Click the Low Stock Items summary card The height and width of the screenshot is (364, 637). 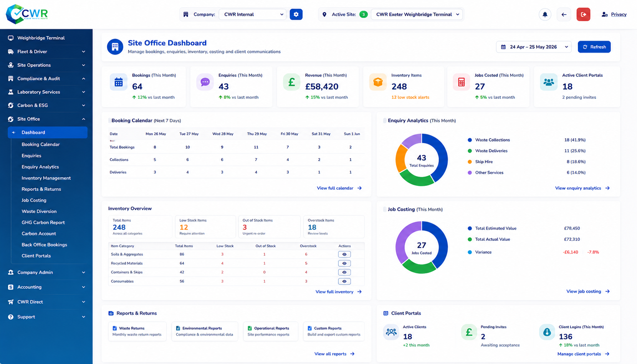click(205, 227)
